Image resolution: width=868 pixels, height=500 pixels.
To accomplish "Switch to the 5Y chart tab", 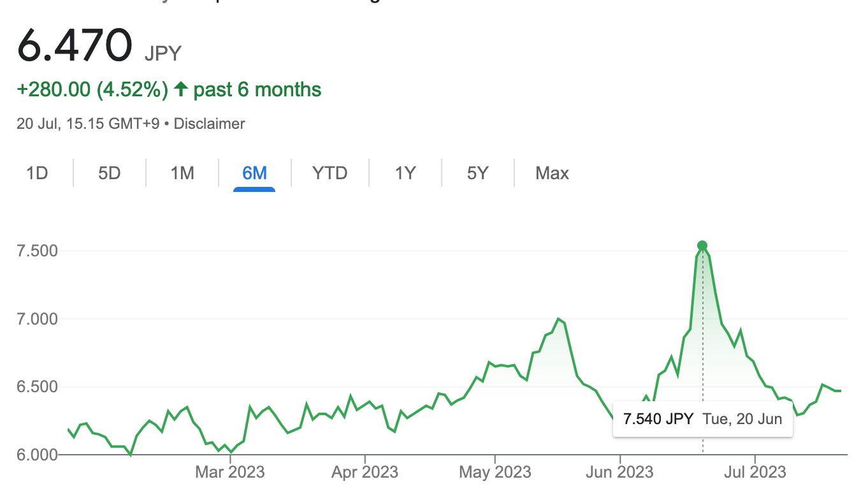I will pos(477,173).
